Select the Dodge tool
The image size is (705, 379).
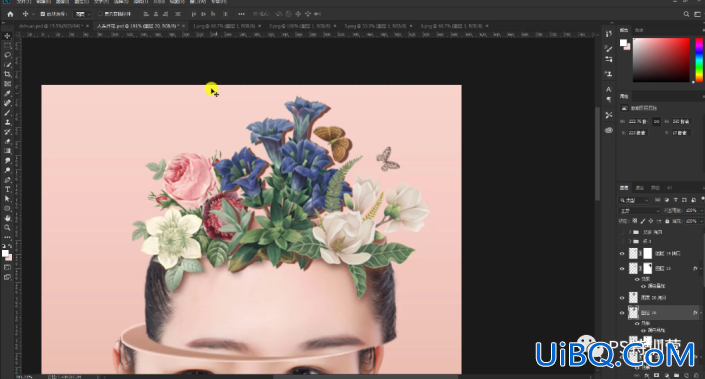[7, 170]
